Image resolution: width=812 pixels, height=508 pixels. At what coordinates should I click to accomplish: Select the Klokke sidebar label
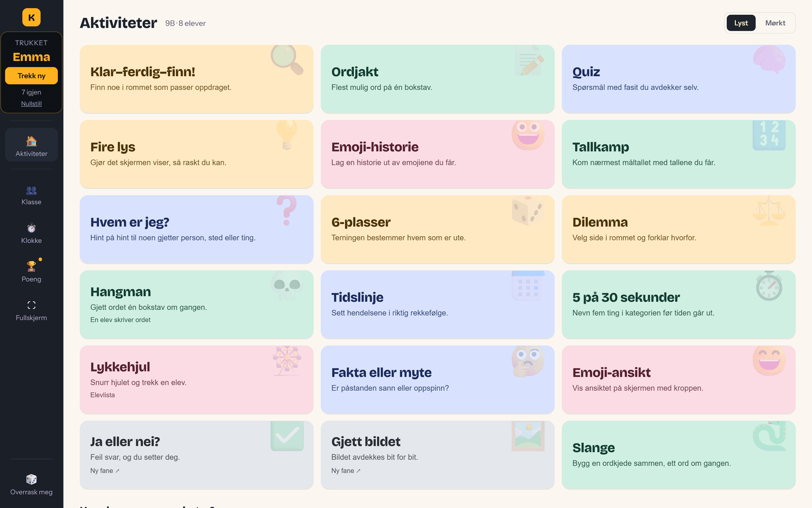pos(31,240)
